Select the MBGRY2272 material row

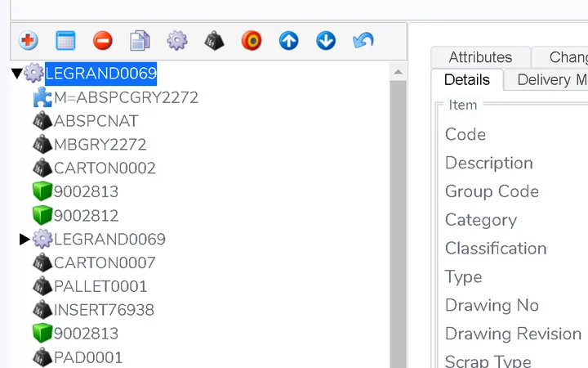(100, 145)
